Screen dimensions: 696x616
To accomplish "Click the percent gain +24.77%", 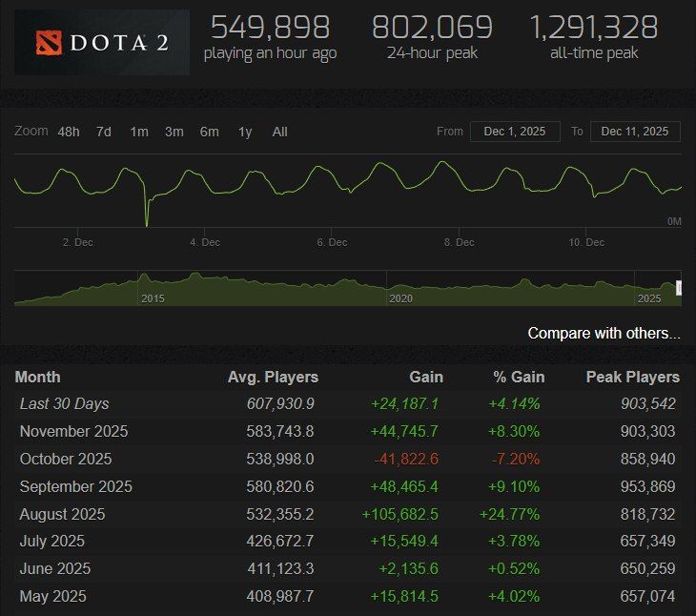I will point(509,514).
